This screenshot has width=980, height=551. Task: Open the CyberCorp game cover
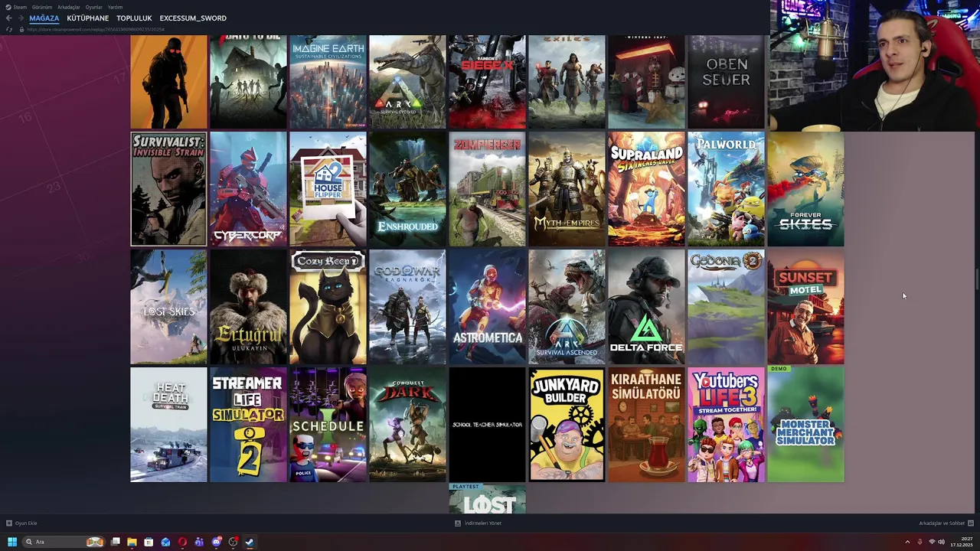[x=248, y=189]
